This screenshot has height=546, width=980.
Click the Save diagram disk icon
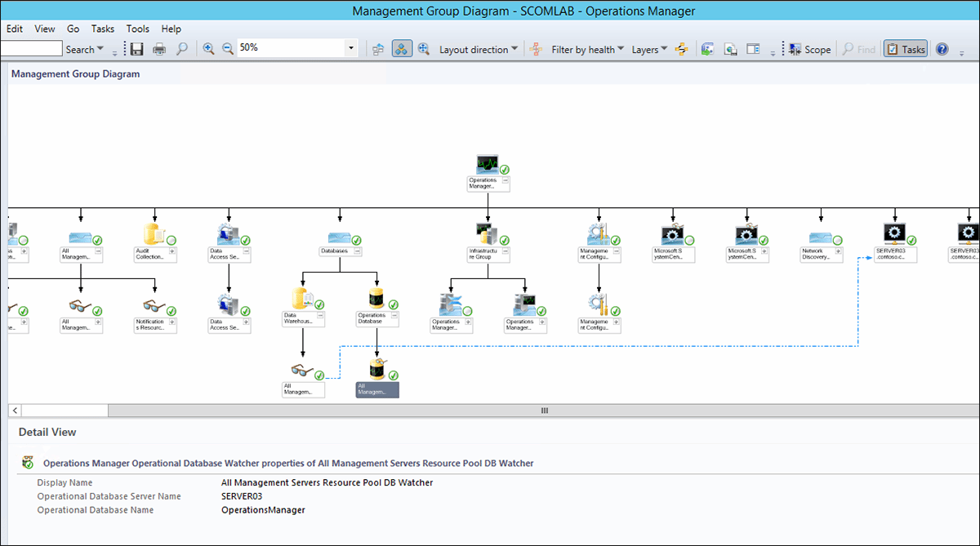pos(137,48)
